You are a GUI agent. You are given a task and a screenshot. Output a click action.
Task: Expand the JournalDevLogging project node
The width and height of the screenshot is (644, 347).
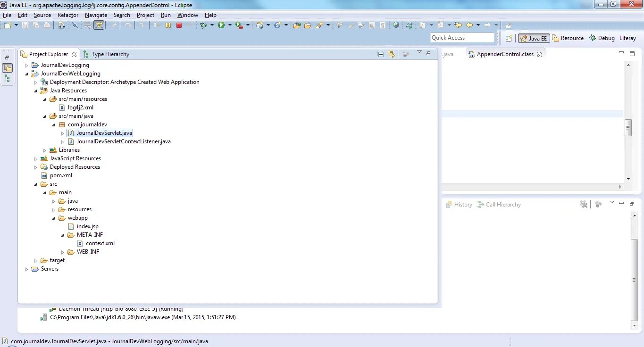26,66
